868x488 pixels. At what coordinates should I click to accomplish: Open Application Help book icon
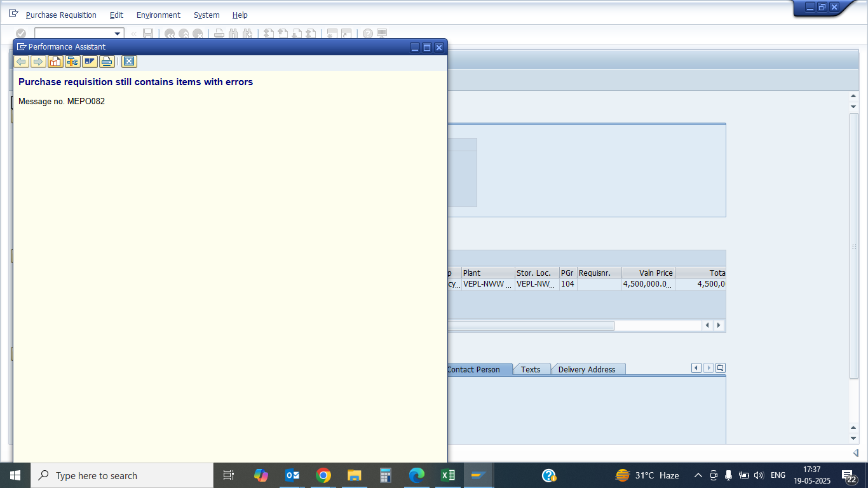[x=55, y=62]
